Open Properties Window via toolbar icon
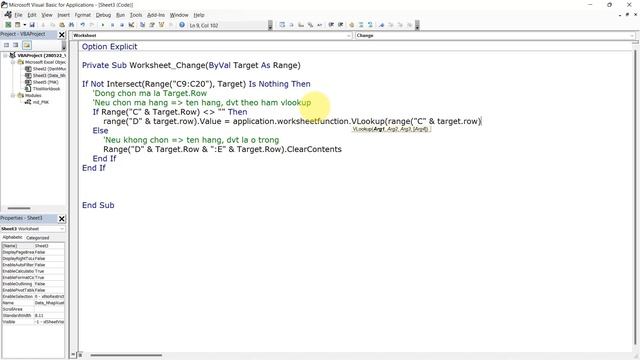The width and height of the screenshot is (640, 360). [x=152, y=25]
